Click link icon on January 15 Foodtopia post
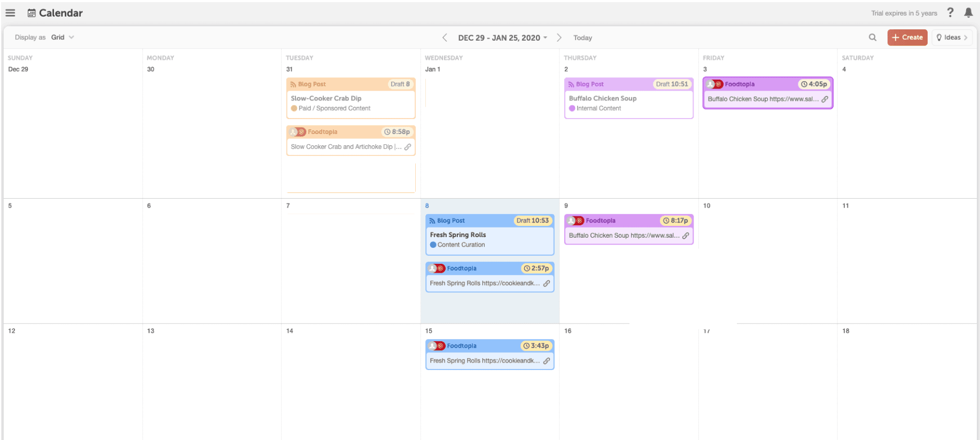 (x=547, y=361)
